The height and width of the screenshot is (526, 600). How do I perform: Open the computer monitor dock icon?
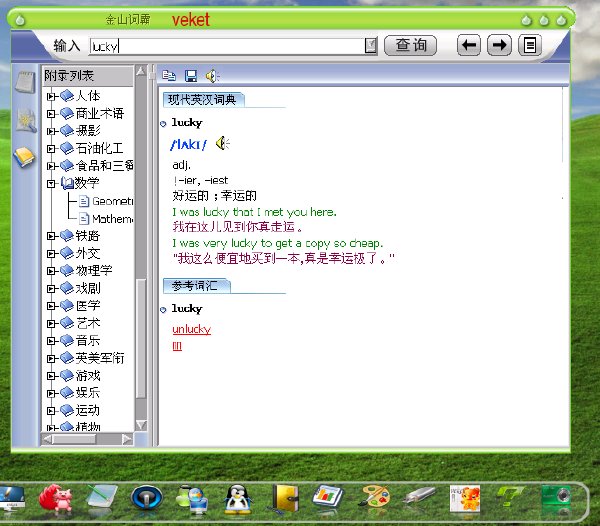pos(11,498)
